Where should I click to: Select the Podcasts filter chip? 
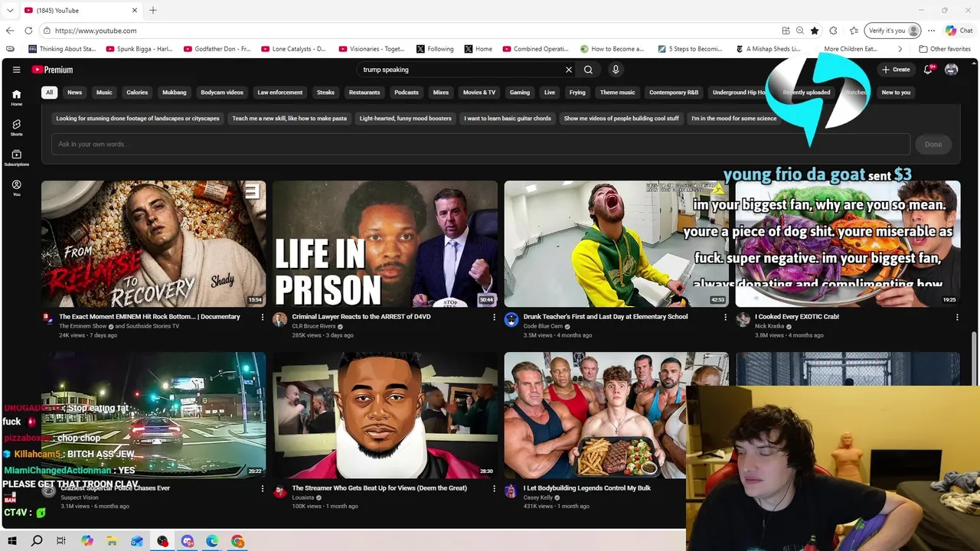(x=407, y=93)
